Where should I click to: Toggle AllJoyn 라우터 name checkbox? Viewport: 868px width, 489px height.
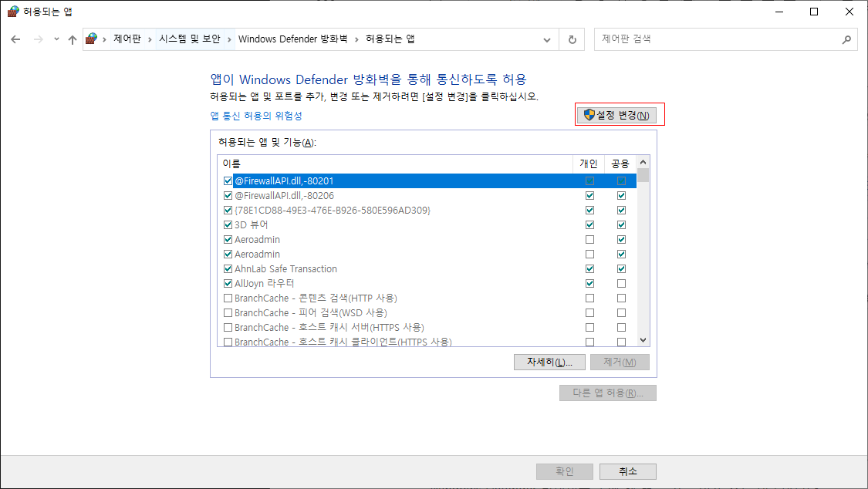pyautogui.click(x=228, y=283)
